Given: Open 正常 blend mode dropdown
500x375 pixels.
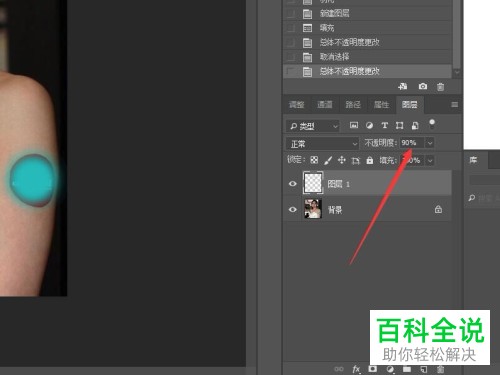Looking at the screenshot, I should [x=322, y=144].
